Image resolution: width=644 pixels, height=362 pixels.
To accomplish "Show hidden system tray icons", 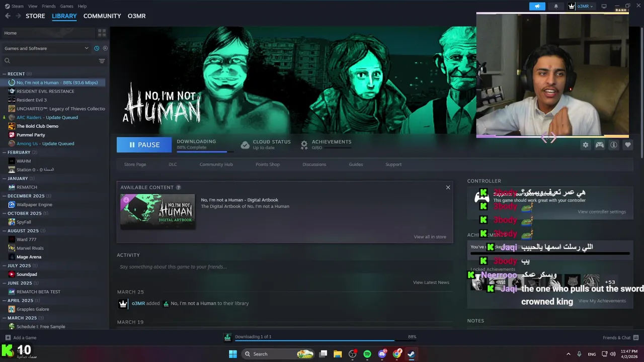I will pos(569,354).
